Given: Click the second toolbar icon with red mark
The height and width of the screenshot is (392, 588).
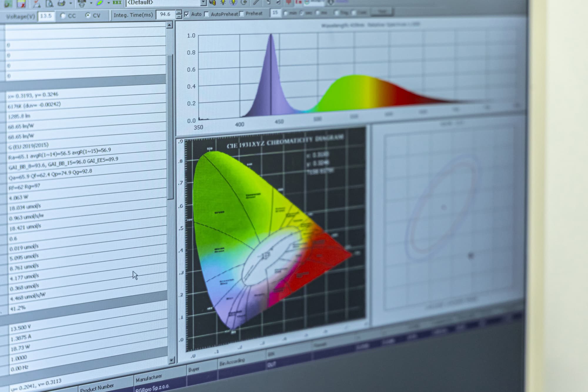Looking at the screenshot, I should coord(22,4).
